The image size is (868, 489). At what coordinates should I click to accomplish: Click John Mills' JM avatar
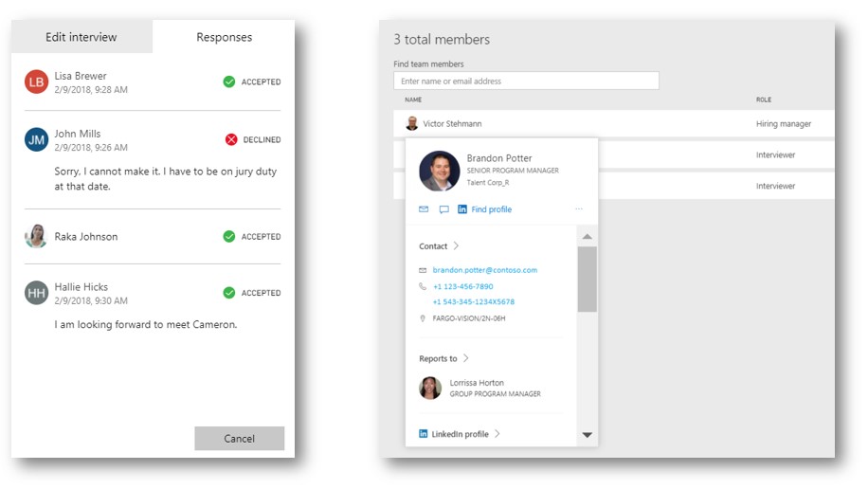click(36, 140)
